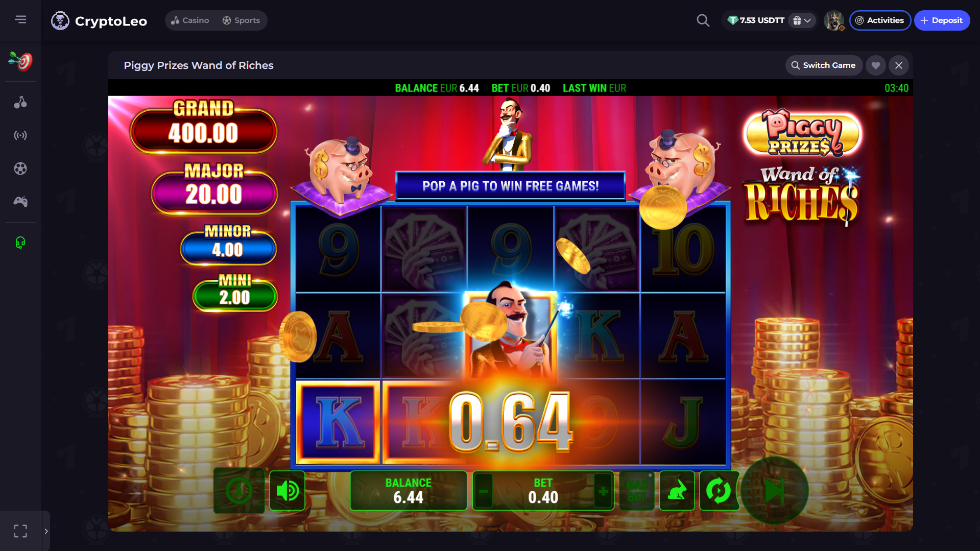980x551 pixels.
Task: Decrease bet with minus button
Action: click(x=484, y=491)
